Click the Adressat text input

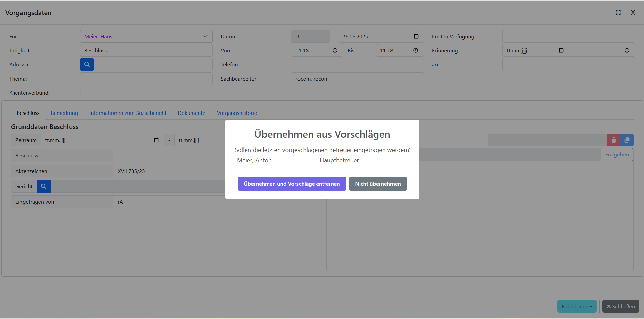(153, 64)
